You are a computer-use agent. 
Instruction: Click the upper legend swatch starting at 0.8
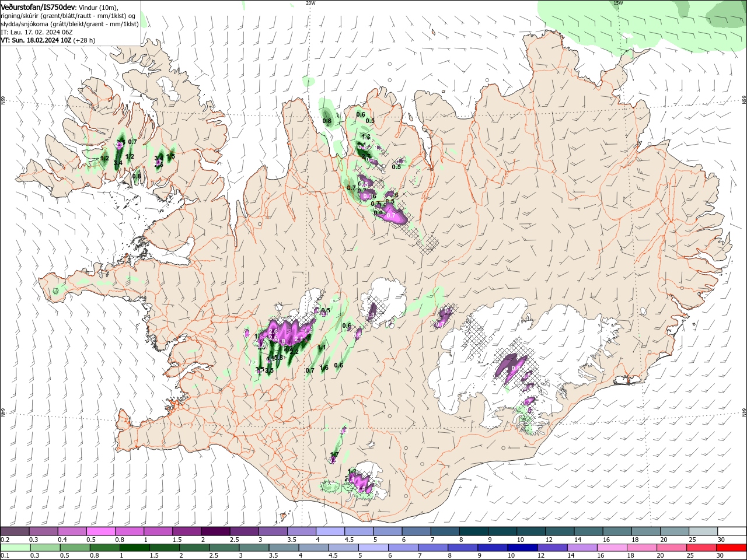129,531
